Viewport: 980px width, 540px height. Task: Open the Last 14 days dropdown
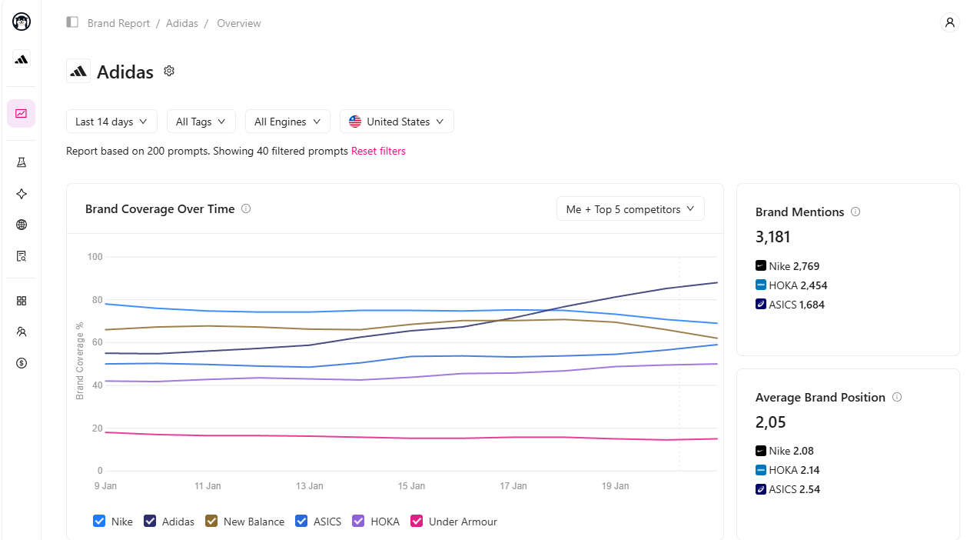coord(111,122)
